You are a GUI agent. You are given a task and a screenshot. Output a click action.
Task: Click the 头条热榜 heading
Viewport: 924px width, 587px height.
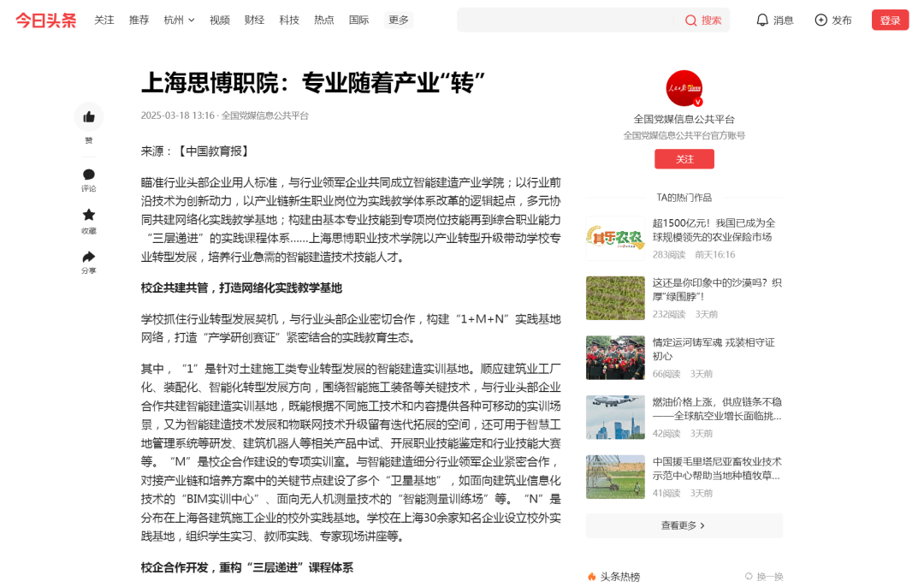click(620, 577)
